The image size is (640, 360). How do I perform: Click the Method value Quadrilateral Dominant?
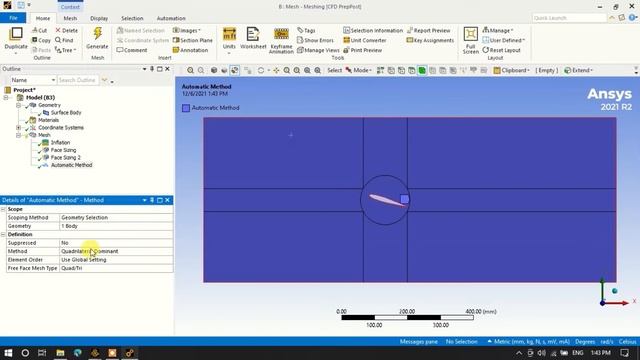point(116,251)
